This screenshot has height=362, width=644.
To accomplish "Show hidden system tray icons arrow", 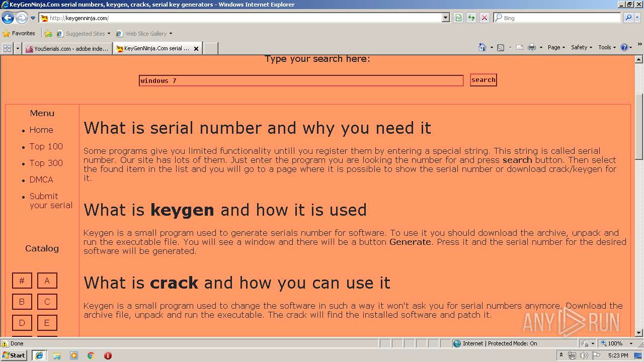I will coord(561,355).
